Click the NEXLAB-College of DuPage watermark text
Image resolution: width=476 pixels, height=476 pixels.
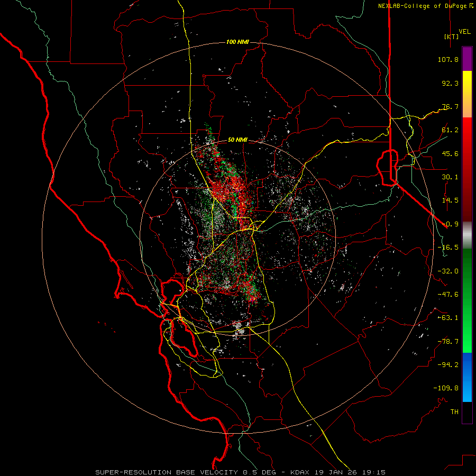423,6
